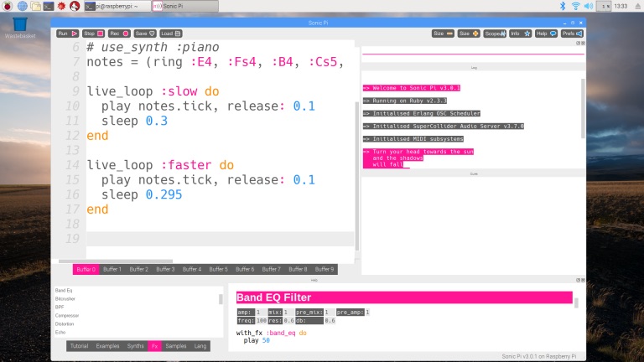Switch to the Buffer 3 tab

(165, 269)
